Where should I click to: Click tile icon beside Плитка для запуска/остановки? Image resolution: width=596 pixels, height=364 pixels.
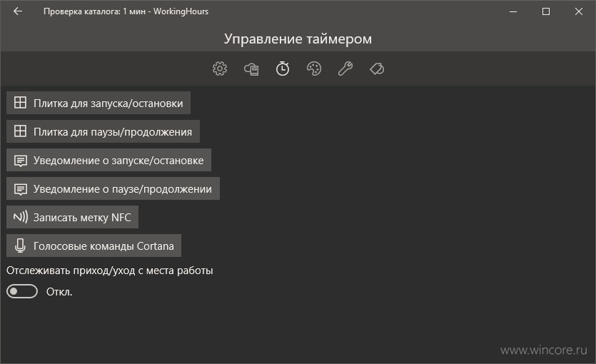click(20, 103)
